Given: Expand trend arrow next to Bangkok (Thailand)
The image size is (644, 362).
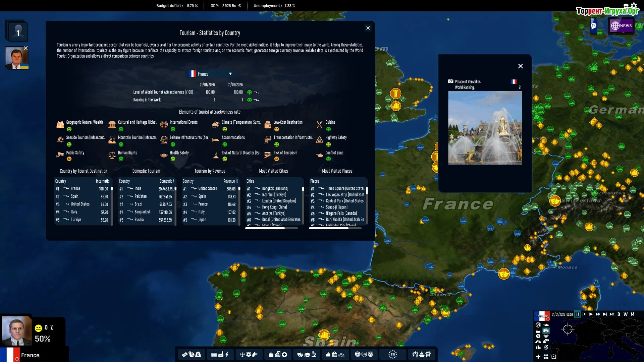Looking at the screenshot, I should pyautogui.click(x=258, y=189).
